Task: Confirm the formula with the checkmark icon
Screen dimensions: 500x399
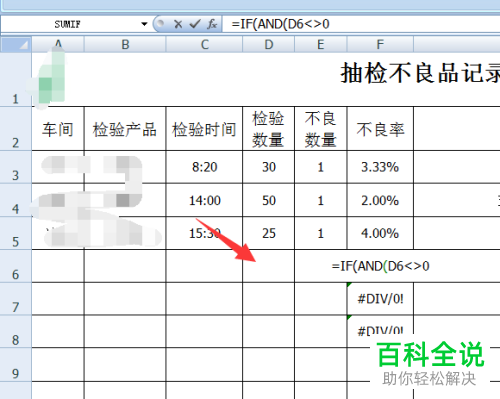Action: (195, 24)
